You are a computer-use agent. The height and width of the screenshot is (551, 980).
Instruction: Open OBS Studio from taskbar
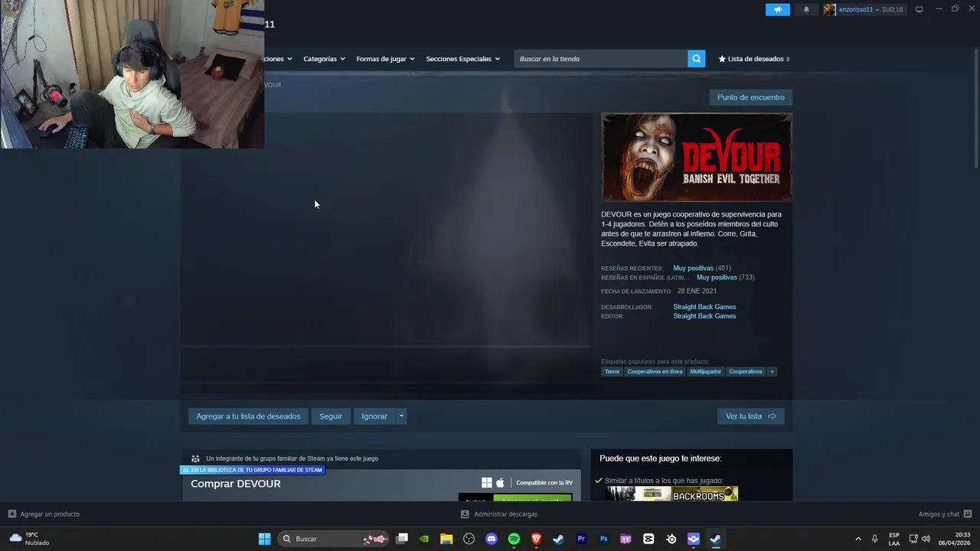point(469,539)
